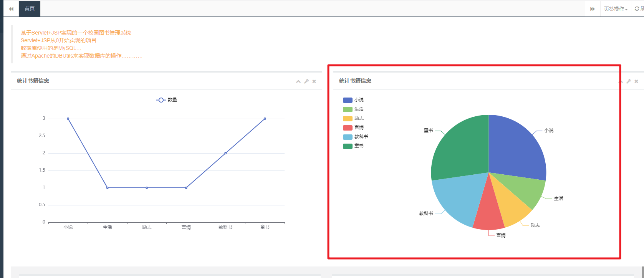Open the 页签操作 dropdown menu
Viewport: 644px width, 278px height.
point(616,9)
